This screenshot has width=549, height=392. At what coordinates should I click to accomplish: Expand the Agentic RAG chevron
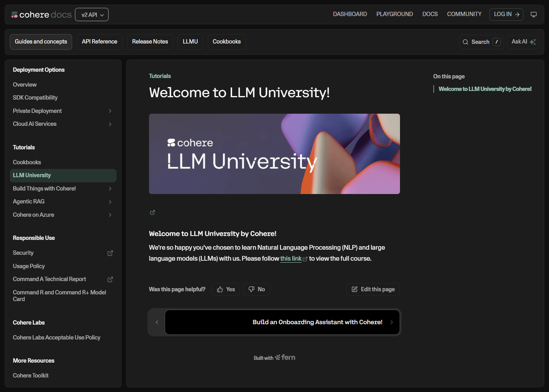pyautogui.click(x=110, y=202)
